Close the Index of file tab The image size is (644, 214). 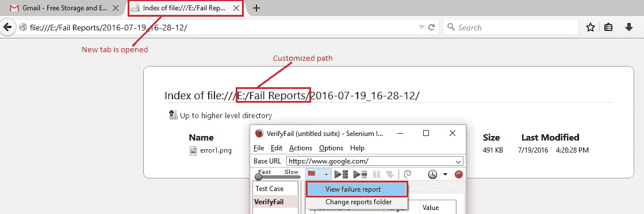(x=236, y=8)
